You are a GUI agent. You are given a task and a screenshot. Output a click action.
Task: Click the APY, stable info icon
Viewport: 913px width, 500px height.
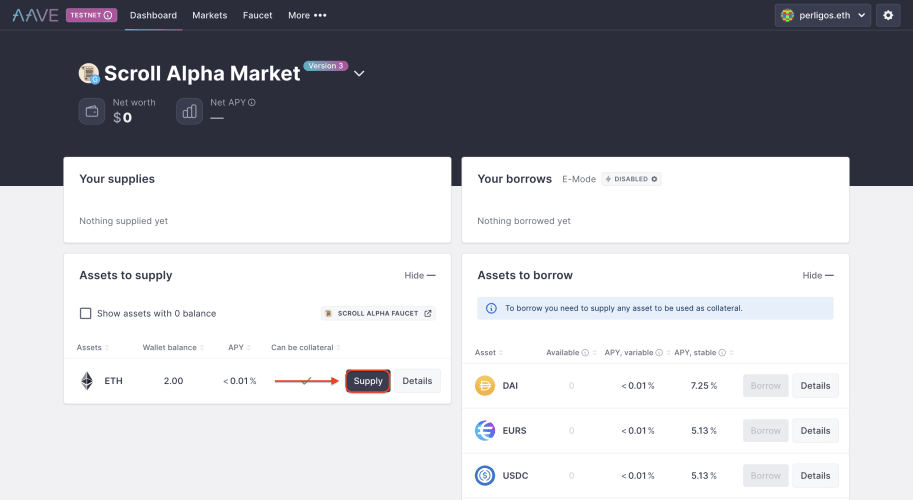(x=722, y=353)
